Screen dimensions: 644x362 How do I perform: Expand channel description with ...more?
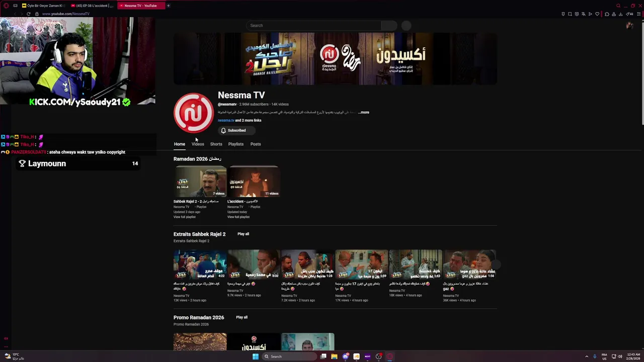click(364, 112)
